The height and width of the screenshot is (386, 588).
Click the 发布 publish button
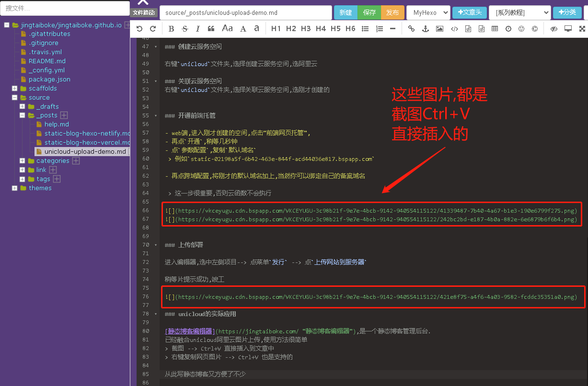392,12
